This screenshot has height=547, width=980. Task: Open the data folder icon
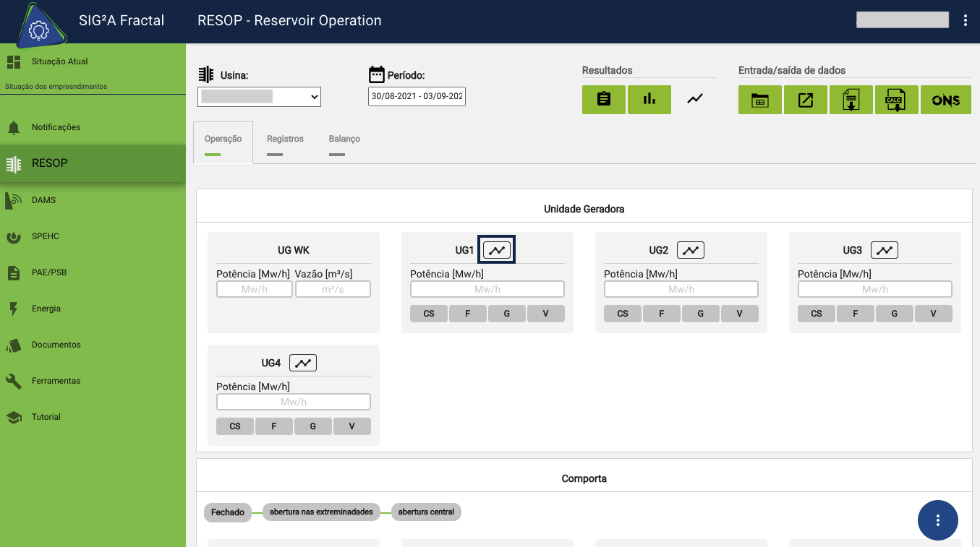(x=759, y=99)
